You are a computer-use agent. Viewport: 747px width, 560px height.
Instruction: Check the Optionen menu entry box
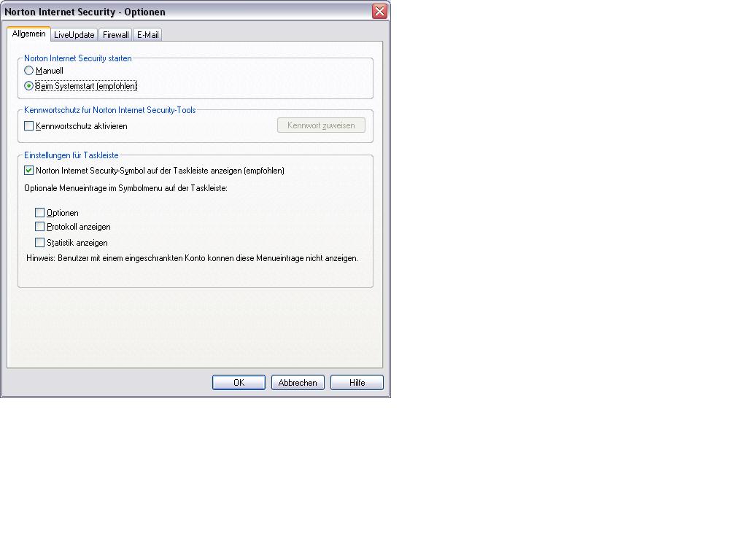point(40,212)
